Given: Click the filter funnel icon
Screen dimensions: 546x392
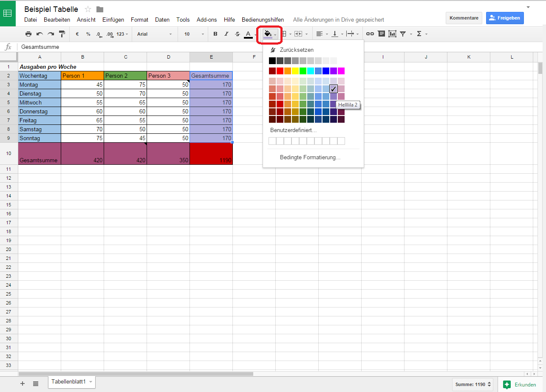Looking at the screenshot, I should (403, 34).
